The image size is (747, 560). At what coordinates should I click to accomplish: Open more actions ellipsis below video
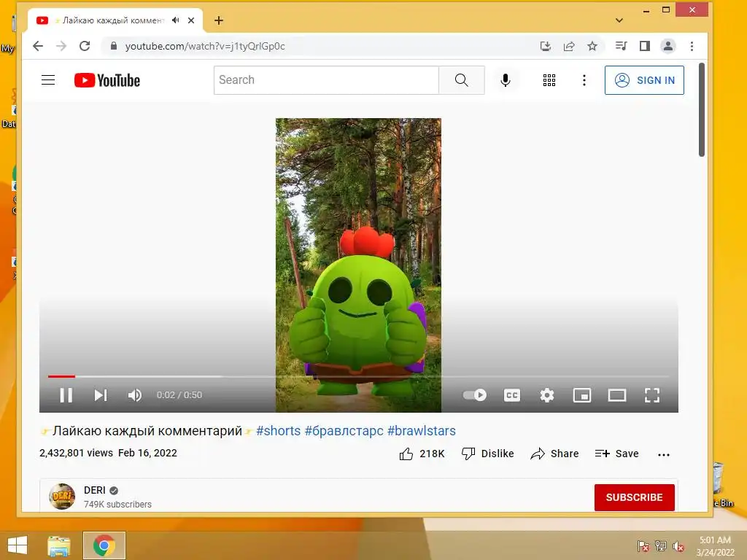coord(664,455)
